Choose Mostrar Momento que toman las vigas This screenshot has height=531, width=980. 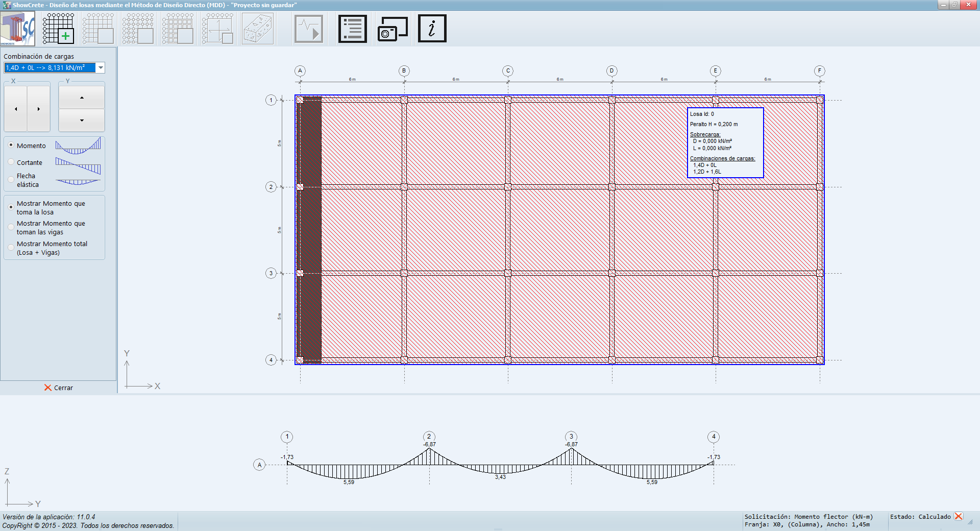pyautogui.click(x=11, y=227)
